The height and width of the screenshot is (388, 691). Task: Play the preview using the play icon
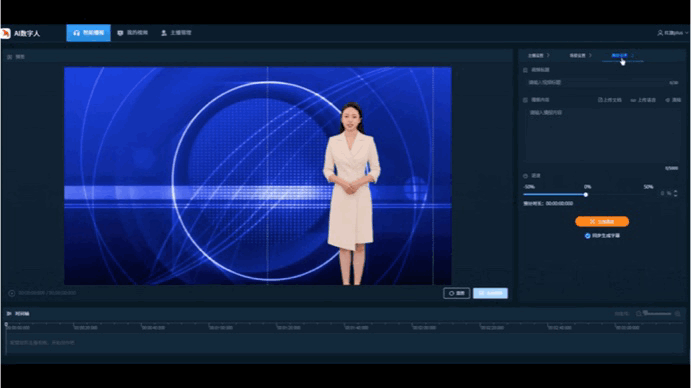(11, 293)
